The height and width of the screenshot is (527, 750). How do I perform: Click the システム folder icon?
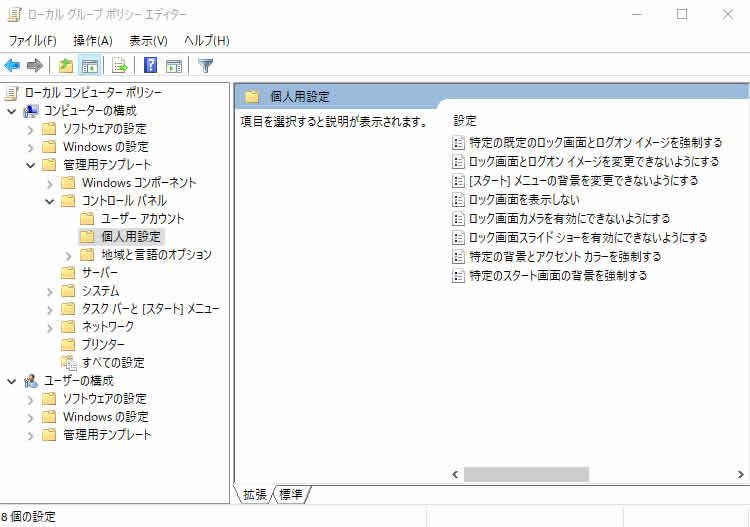(68, 291)
